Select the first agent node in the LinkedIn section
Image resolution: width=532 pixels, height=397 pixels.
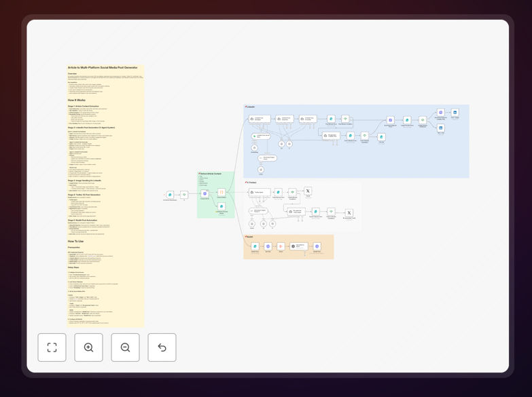[x=260, y=119]
